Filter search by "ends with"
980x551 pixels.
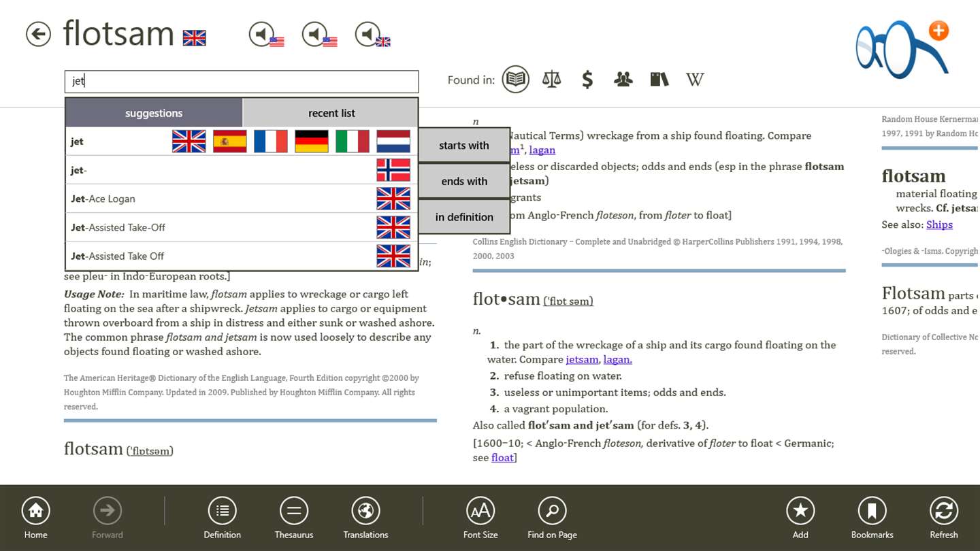[x=464, y=181]
